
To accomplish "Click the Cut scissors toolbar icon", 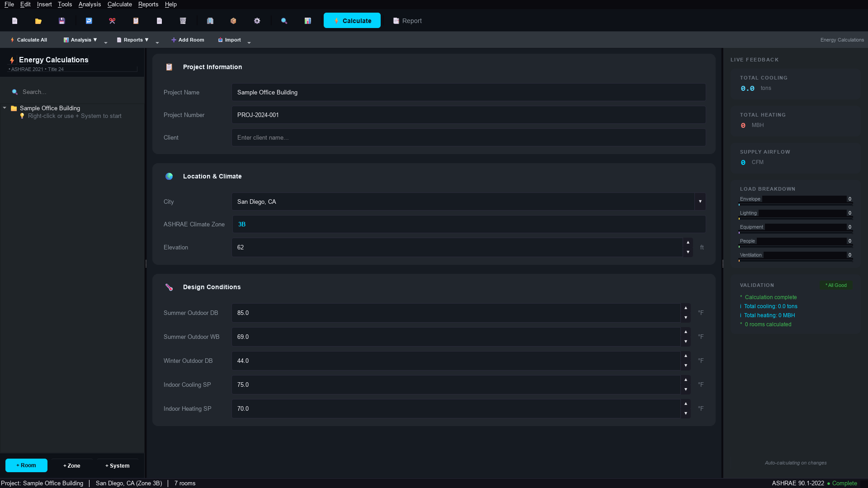I will pos(112,21).
